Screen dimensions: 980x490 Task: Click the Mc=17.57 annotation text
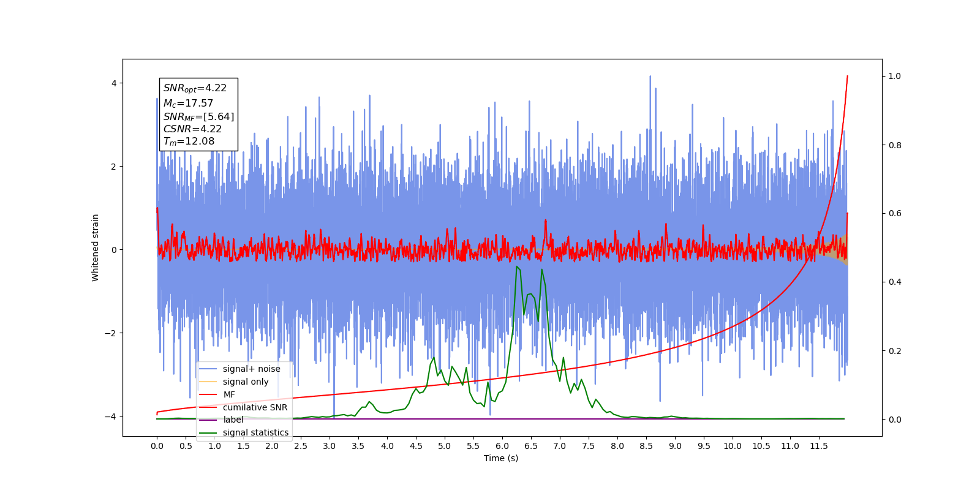click(188, 104)
